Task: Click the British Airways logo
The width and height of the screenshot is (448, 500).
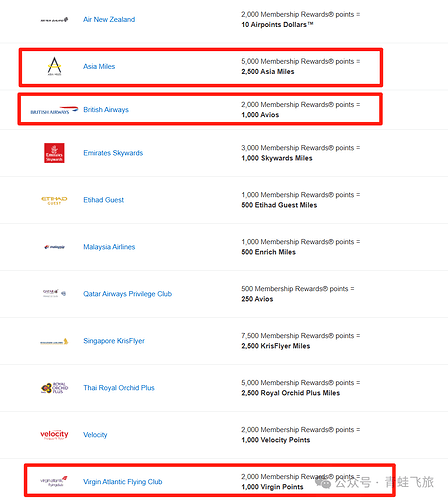Action: coord(54,110)
